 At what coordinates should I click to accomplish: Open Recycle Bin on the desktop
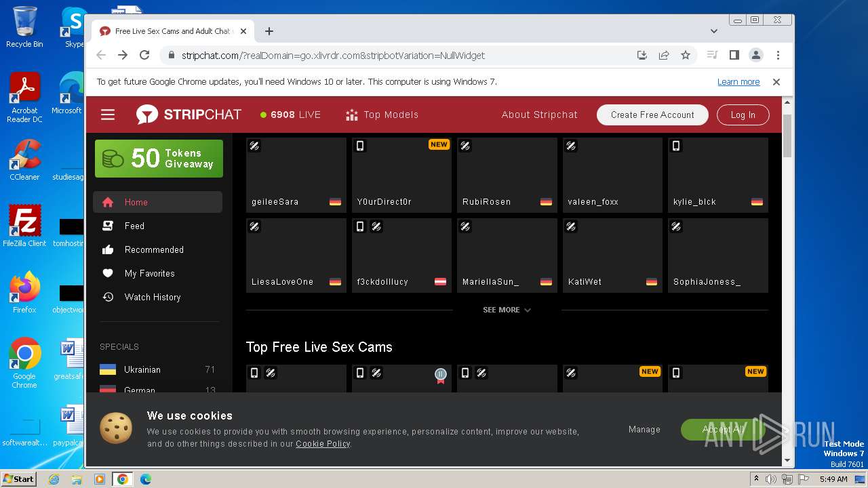coord(24,27)
